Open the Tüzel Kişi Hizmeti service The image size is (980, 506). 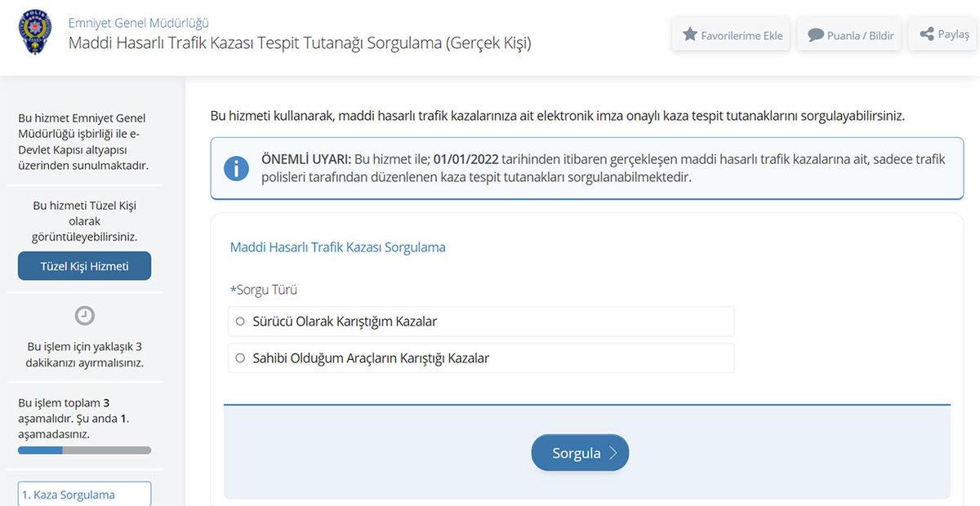(84, 266)
